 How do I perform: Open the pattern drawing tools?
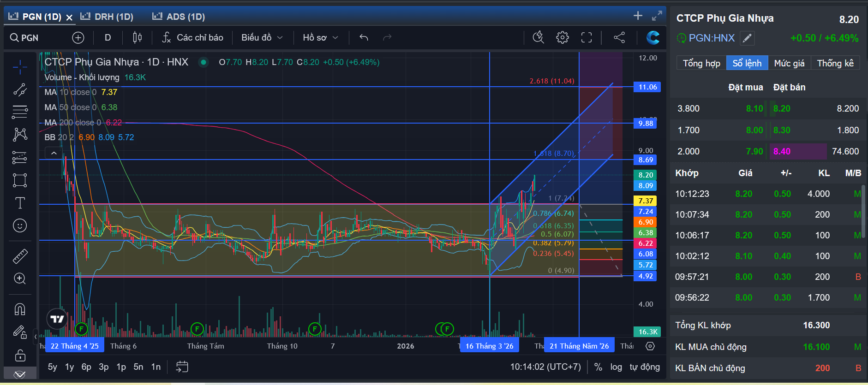tap(20, 135)
